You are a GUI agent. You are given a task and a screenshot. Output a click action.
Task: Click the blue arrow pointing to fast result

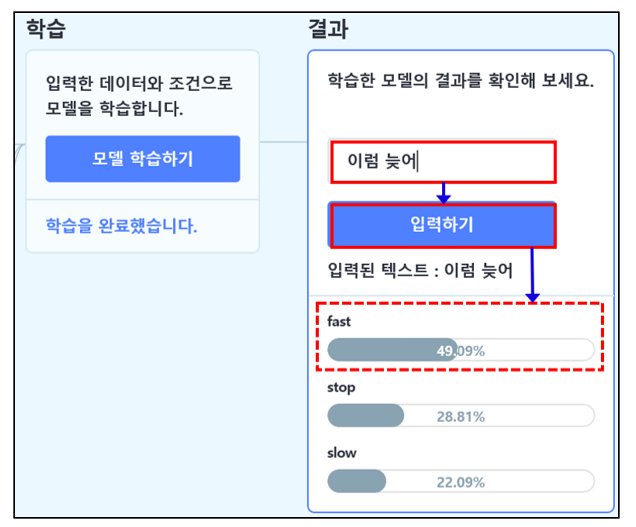(532, 275)
